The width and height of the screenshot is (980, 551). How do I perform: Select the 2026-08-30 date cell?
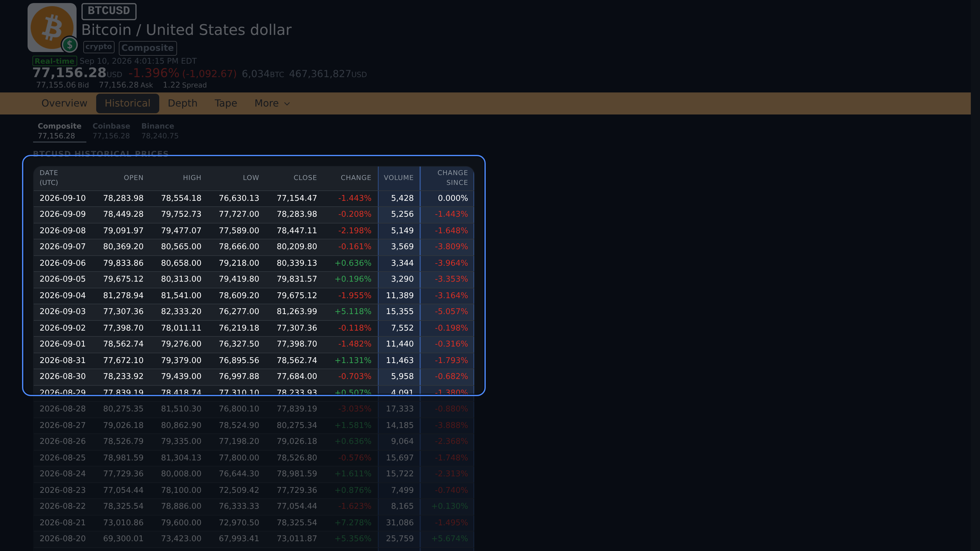[62, 377]
